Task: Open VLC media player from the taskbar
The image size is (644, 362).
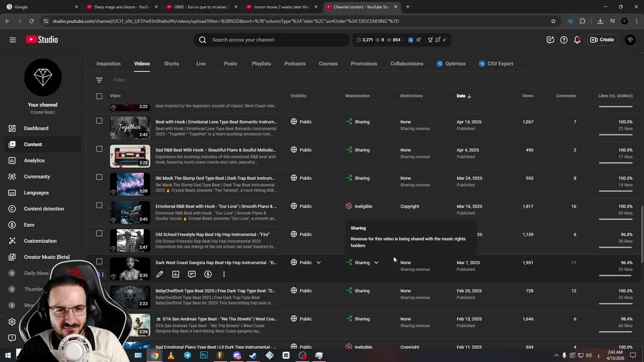Action: coord(171,355)
